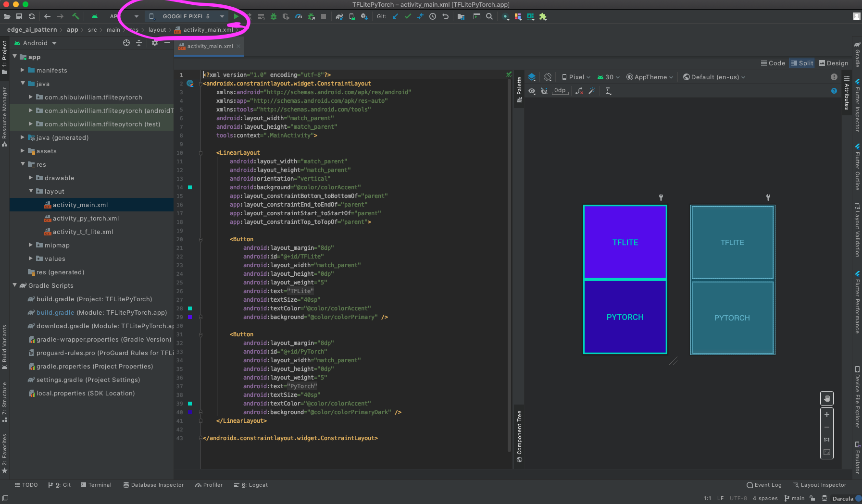Click the Git commit checkmark icon
This screenshot has width=862, height=504.
(408, 16)
